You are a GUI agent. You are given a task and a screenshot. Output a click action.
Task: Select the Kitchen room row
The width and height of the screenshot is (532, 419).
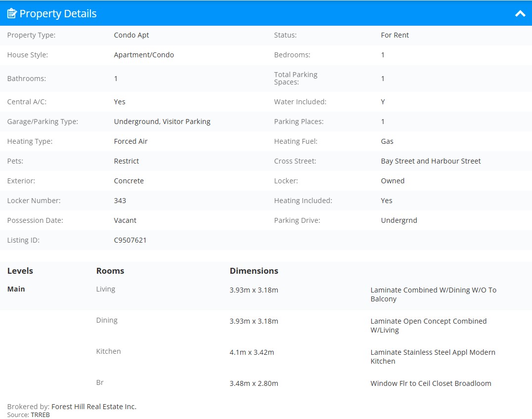[x=266, y=357]
